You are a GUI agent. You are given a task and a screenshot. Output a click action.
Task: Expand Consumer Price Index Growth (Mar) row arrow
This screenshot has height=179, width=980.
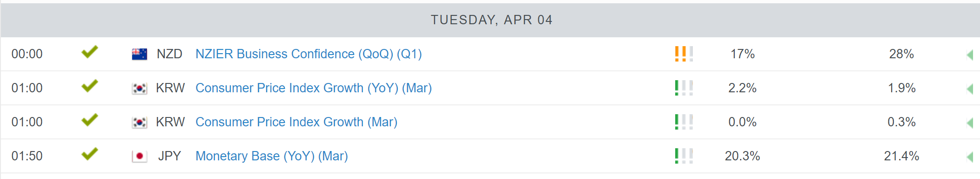970,123
